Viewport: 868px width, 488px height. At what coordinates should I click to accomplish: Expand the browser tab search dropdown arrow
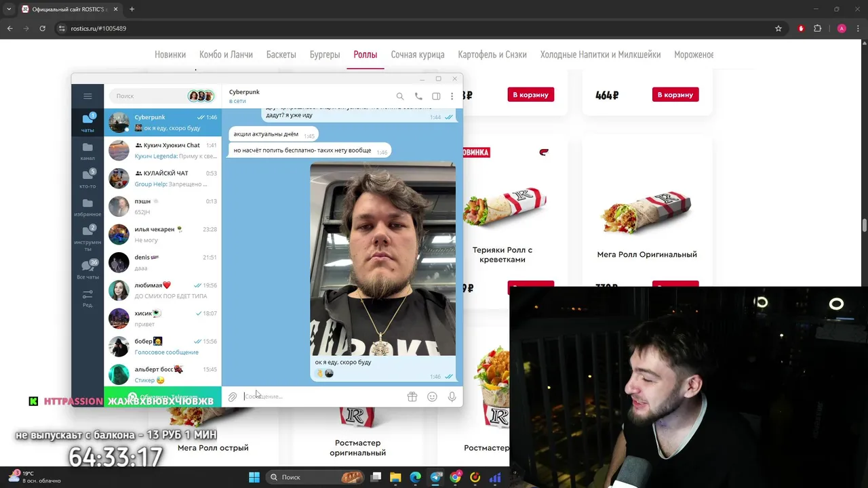[9, 9]
